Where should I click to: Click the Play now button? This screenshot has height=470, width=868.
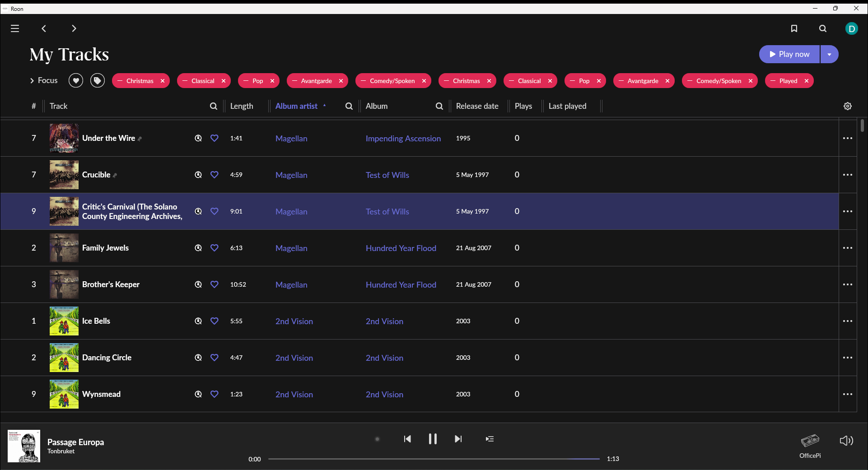tap(789, 54)
